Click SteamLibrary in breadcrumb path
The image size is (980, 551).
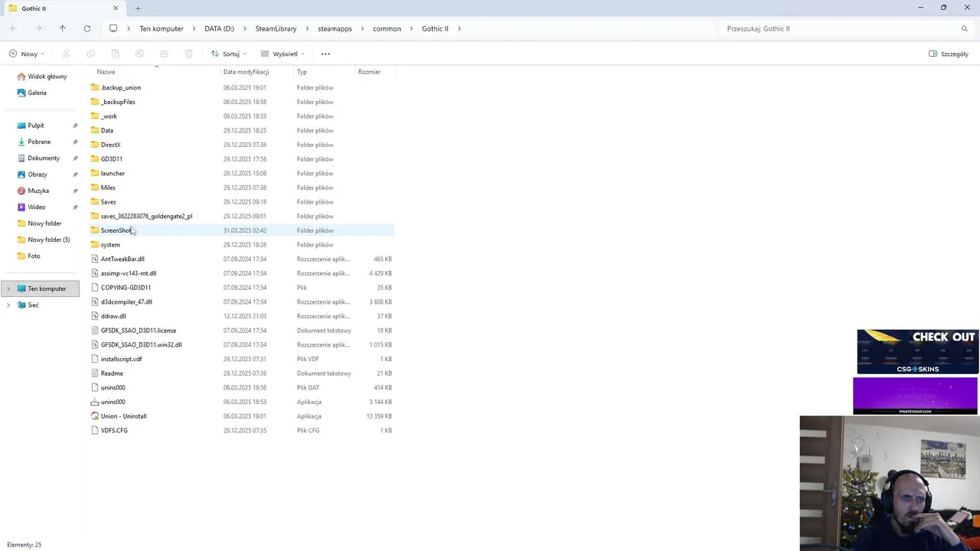point(276,28)
